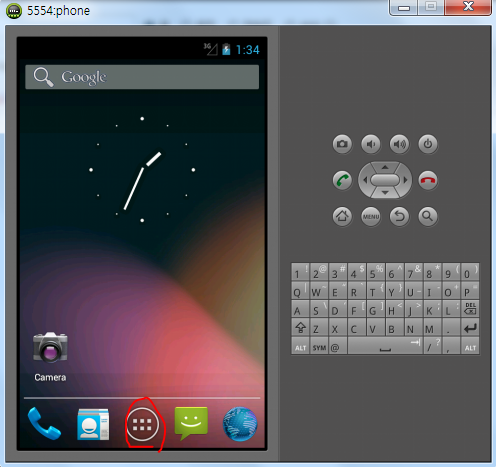Click the @ key on keyboard
The height and width of the screenshot is (467, 496).
[338, 346]
